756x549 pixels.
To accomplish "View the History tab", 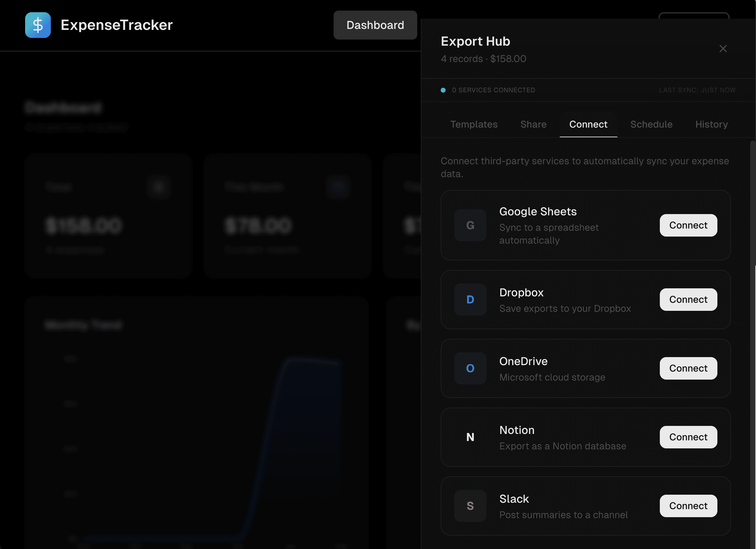I will 711,124.
